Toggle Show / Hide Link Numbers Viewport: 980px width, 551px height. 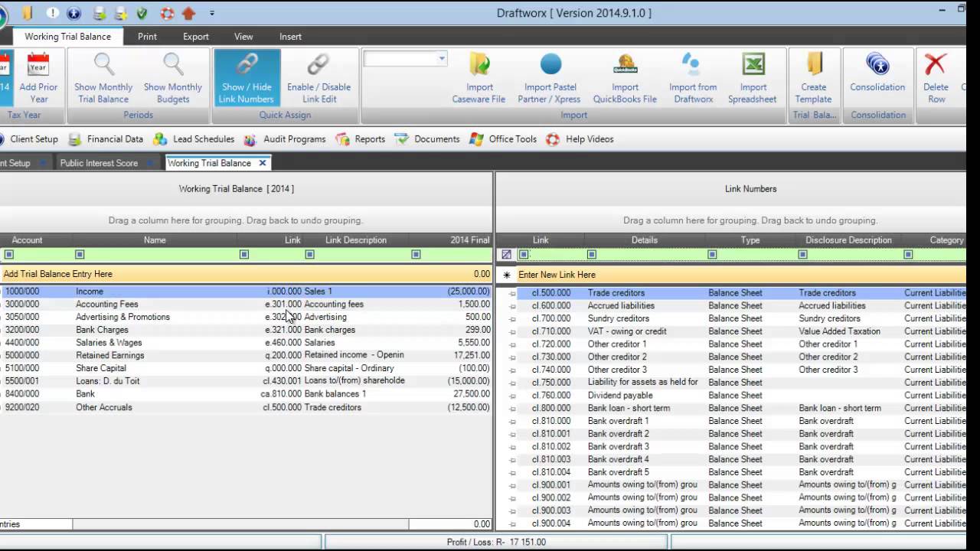tap(247, 77)
